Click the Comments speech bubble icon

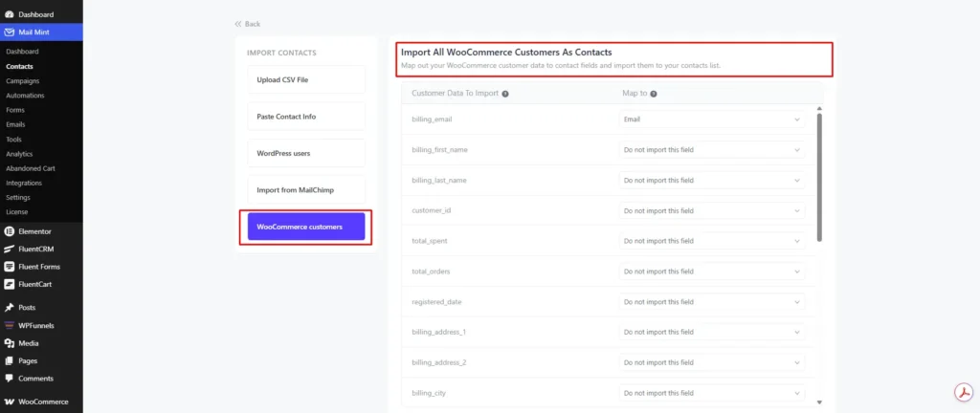coord(9,378)
